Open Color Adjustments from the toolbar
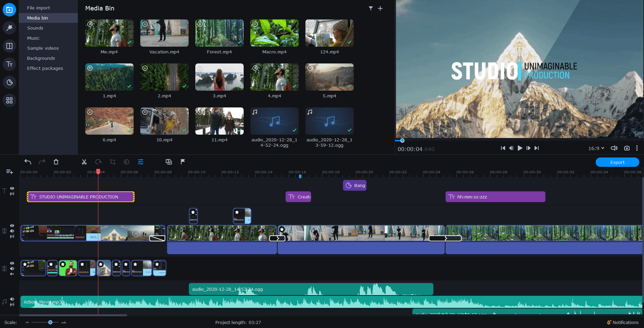The width and height of the screenshot is (644, 328). 126,162
